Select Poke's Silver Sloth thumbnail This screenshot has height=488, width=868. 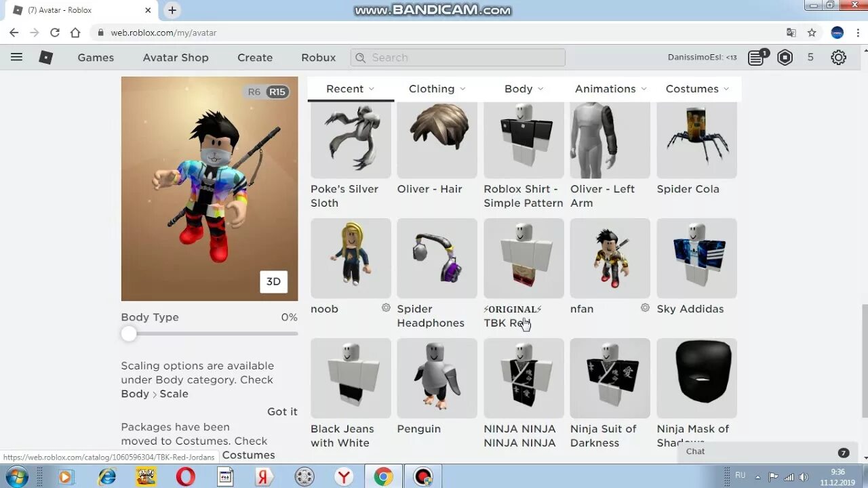tap(351, 140)
